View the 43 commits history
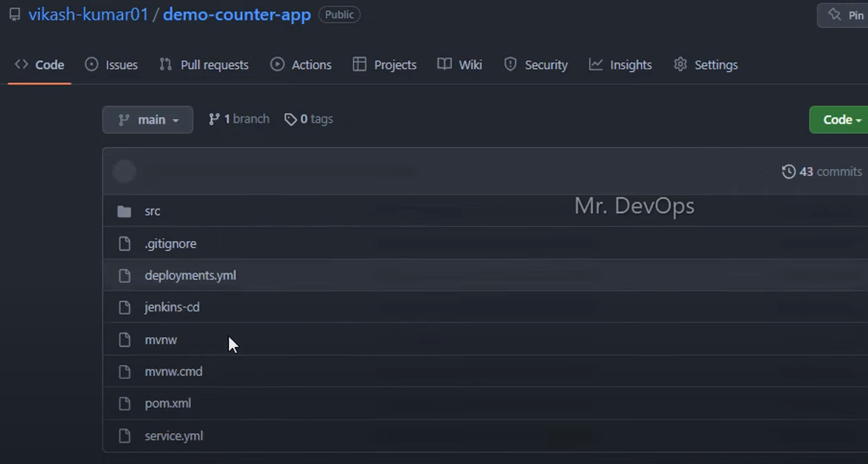Screen dimensions: 868x464 (x=822, y=172)
